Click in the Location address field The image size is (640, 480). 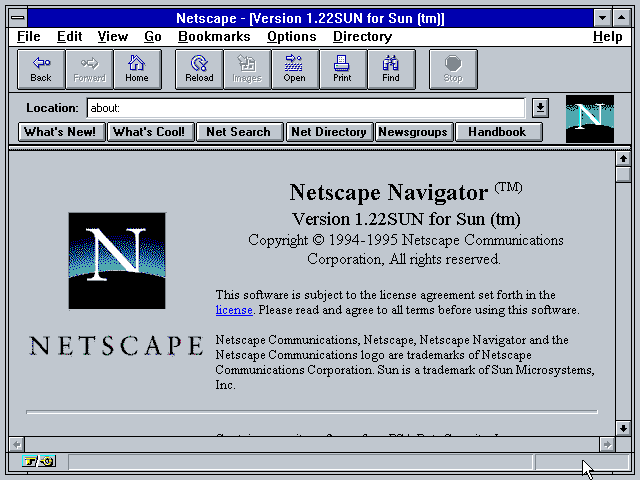coord(306,108)
